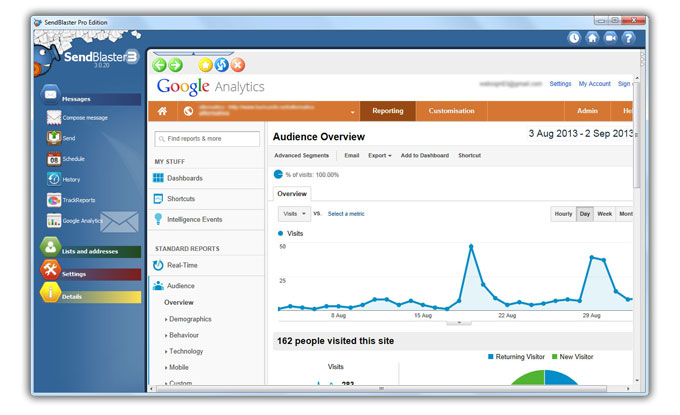Click the Visits legend dot above chart

click(x=280, y=233)
